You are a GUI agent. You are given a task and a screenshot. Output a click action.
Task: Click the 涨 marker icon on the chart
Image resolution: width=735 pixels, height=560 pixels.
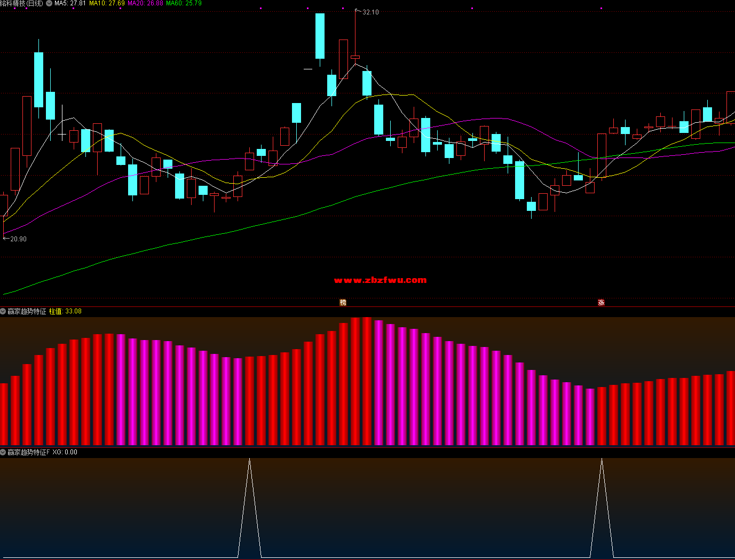[602, 303]
